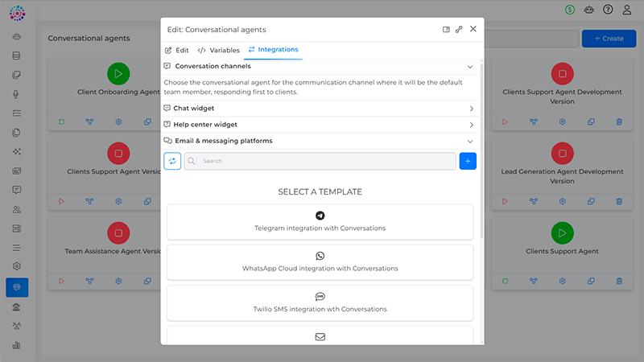Expand the Help center widget section
Screen dimensions: 644x362
(x=471, y=125)
